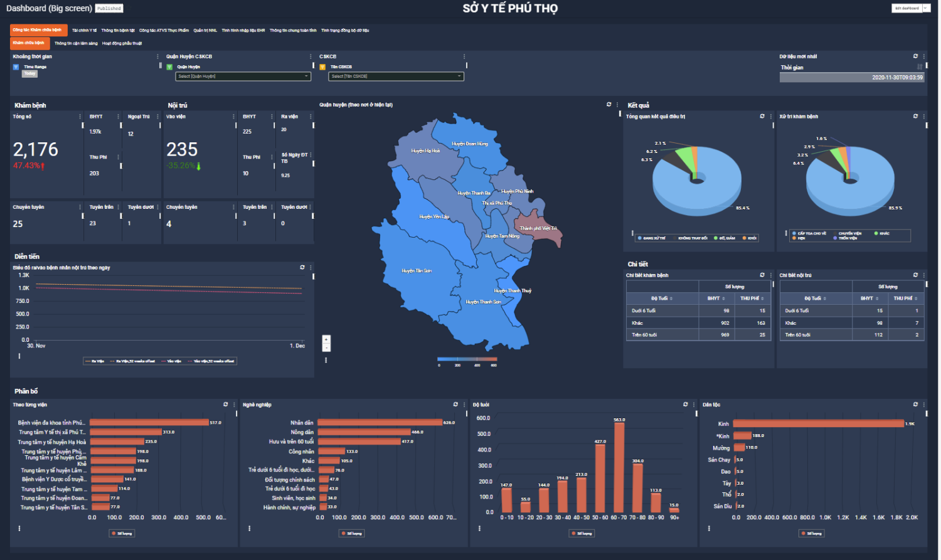This screenshot has height=560, width=941.
Task: Sort Chi tiết khám bệnh by Độ Tuổi column
Action: 662,298
